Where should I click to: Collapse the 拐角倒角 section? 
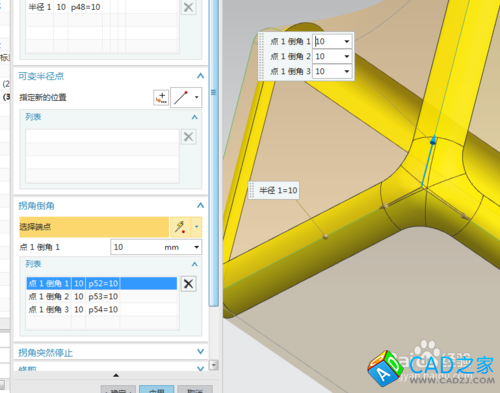pos(200,205)
